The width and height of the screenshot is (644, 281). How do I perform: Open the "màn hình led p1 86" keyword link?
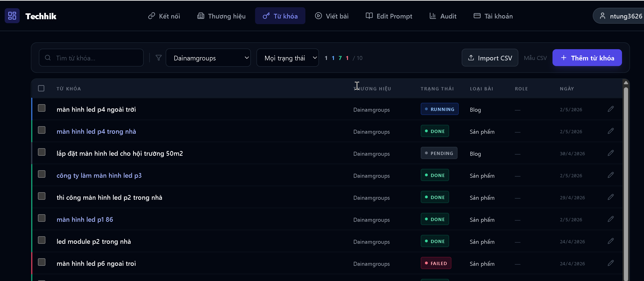tap(85, 219)
